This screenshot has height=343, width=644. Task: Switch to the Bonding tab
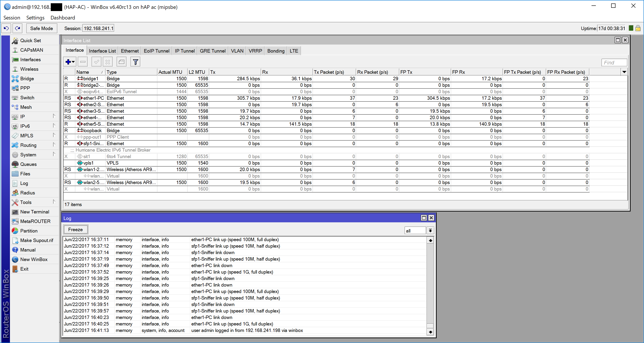tap(276, 51)
